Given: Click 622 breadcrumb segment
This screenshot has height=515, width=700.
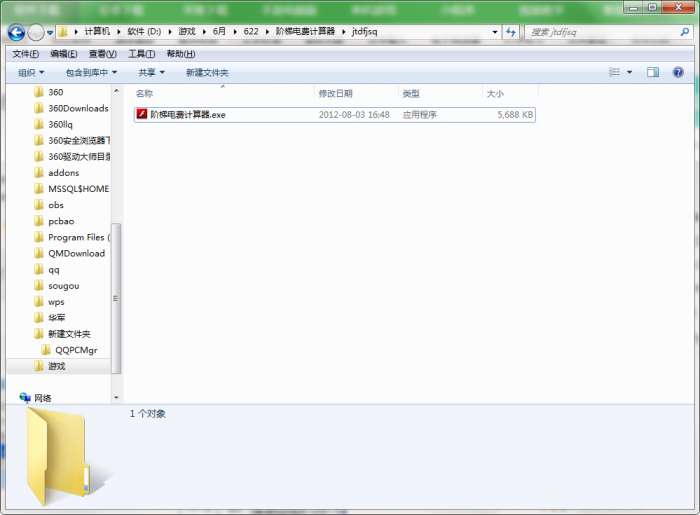Looking at the screenshot, I should coord(251,31).
